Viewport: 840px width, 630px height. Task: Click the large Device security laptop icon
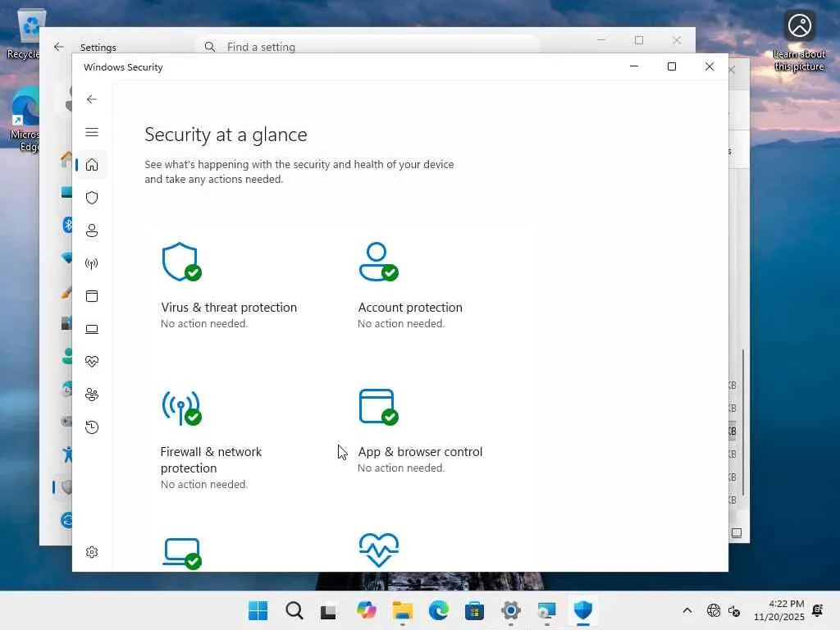click(181, 554)
